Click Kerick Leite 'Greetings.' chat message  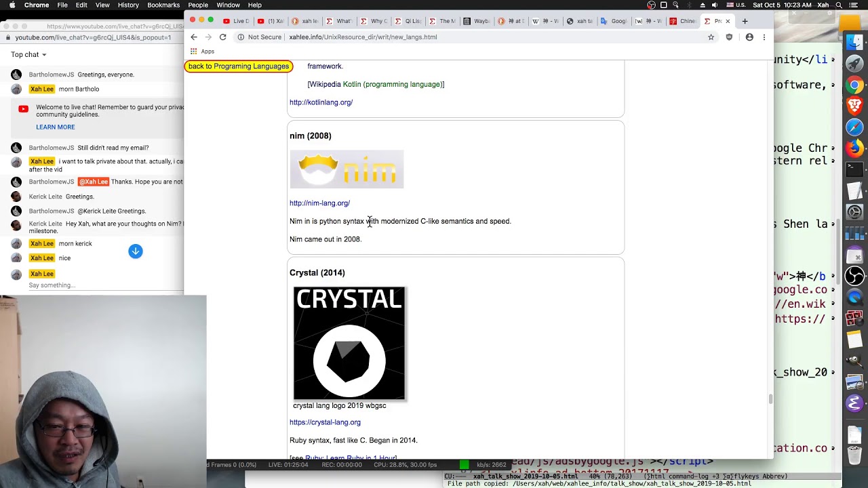coord(80,197)
